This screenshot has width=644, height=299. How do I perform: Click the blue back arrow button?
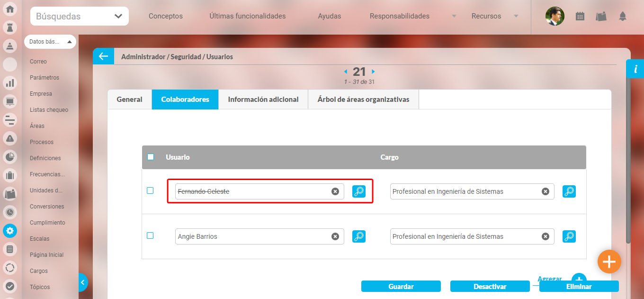point(103,56)
